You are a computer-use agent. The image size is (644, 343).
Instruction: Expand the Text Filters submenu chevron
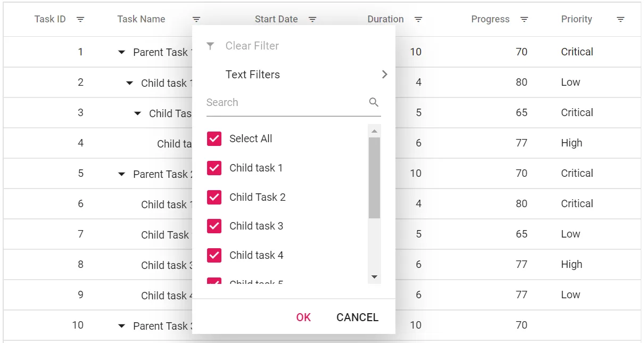384,75
